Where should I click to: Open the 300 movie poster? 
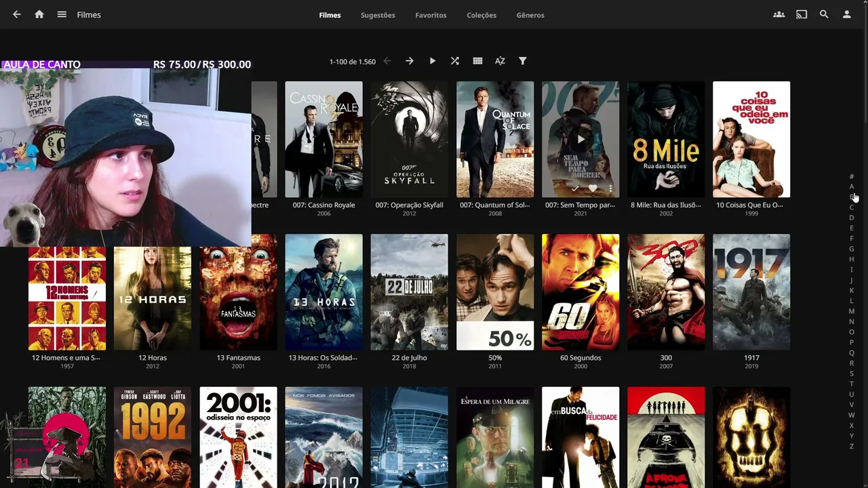pyautogui.click(x=666, y=292)
